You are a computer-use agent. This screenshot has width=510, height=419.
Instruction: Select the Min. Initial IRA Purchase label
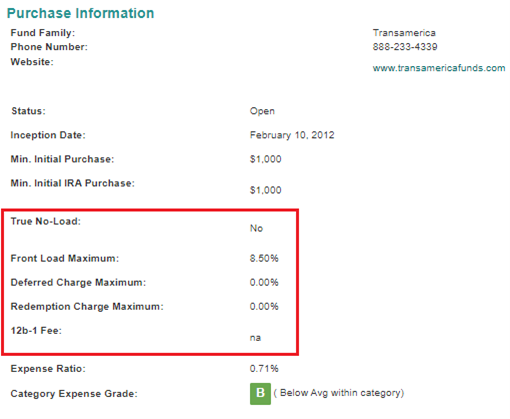click(x=73, y=183)
